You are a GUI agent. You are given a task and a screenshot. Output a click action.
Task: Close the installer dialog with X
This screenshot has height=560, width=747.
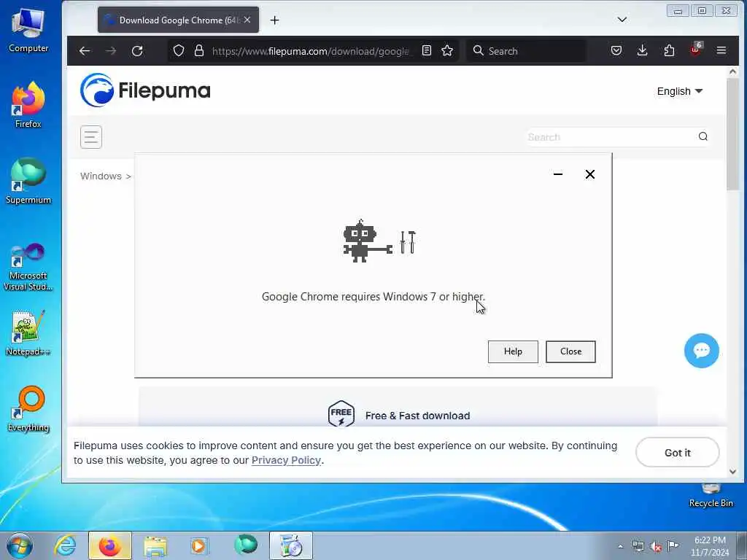589,174
